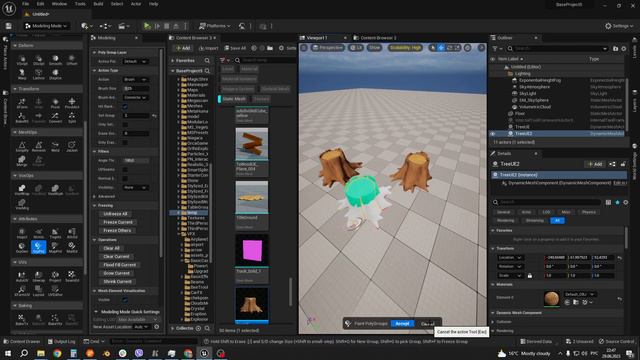Screen dimensions: 640x360
Task: Open the Build menu
Action: (x=98, y=4)
